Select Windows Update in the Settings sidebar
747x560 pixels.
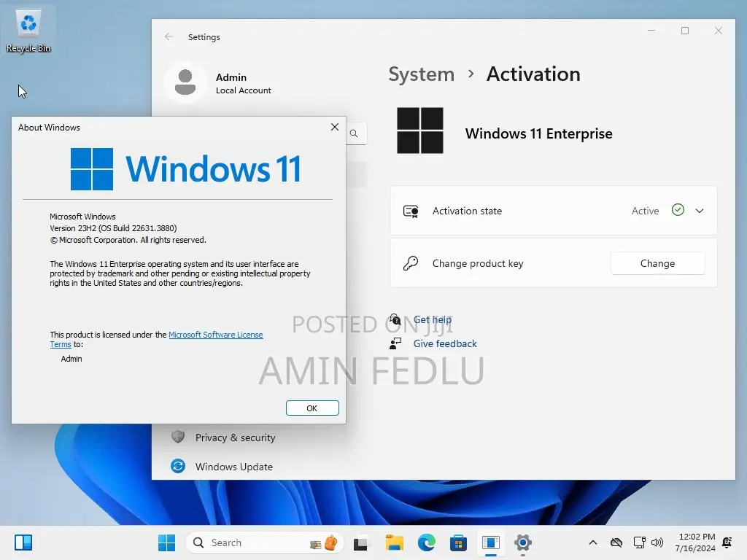click(x=233, y=466)
